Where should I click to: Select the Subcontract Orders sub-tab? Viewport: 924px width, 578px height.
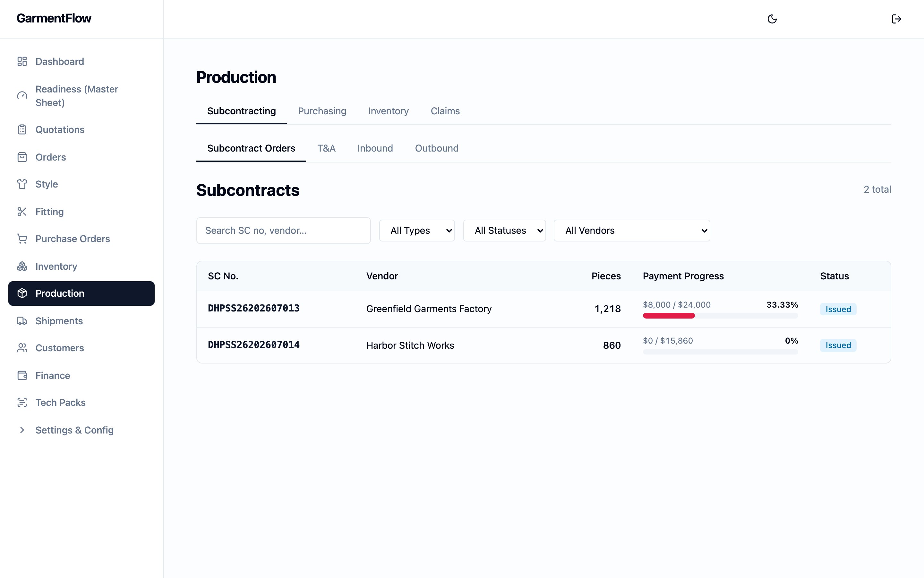(251, 148)
